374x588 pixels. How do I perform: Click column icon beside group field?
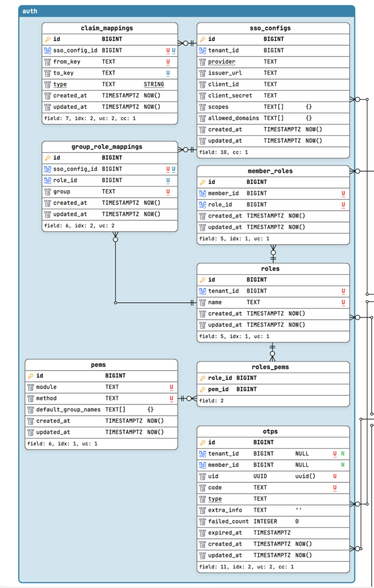coord(48,192)
